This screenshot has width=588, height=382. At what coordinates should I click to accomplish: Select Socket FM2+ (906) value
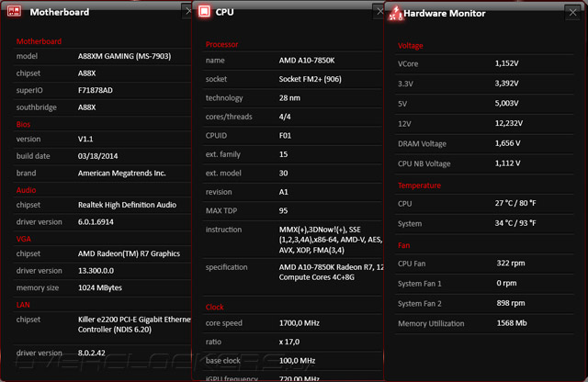pos(310,79)
